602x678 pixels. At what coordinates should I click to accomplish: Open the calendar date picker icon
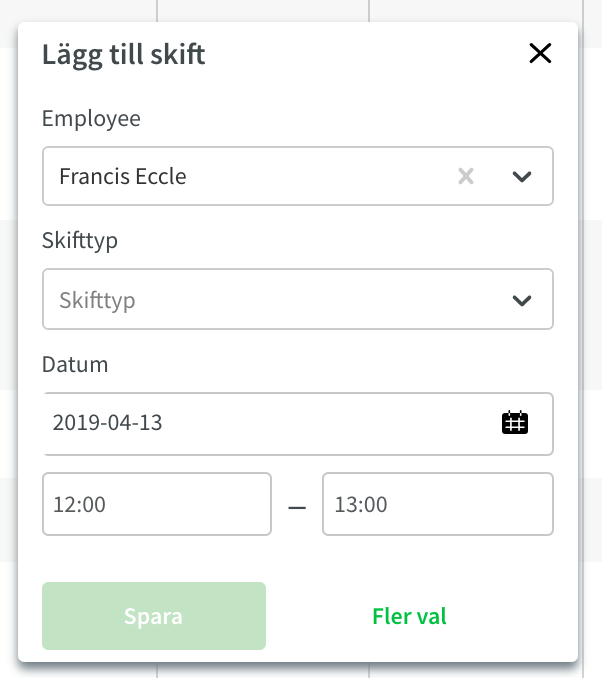click(515, 422)
